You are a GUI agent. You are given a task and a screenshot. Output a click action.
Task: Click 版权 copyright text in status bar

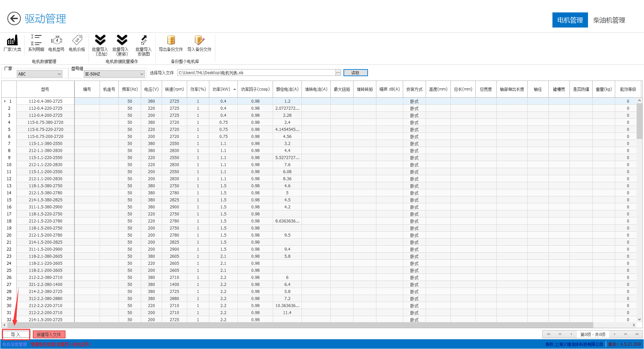pyautogui.click(x=574, y=344)
